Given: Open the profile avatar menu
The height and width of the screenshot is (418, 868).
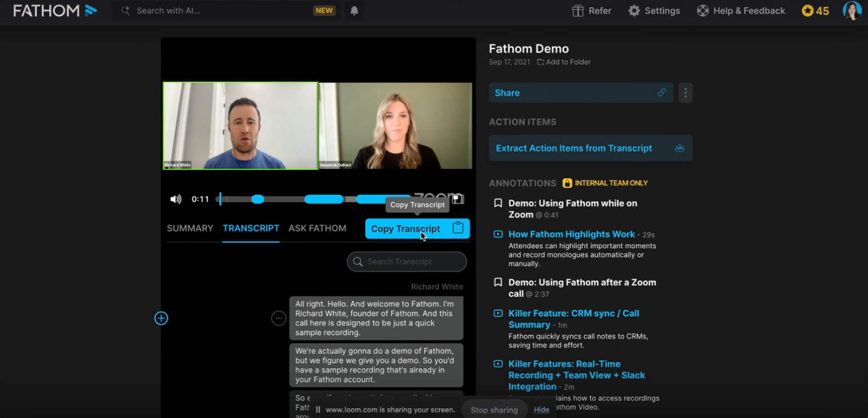Looking at the screenshot, I should click(x=852, y=10).
